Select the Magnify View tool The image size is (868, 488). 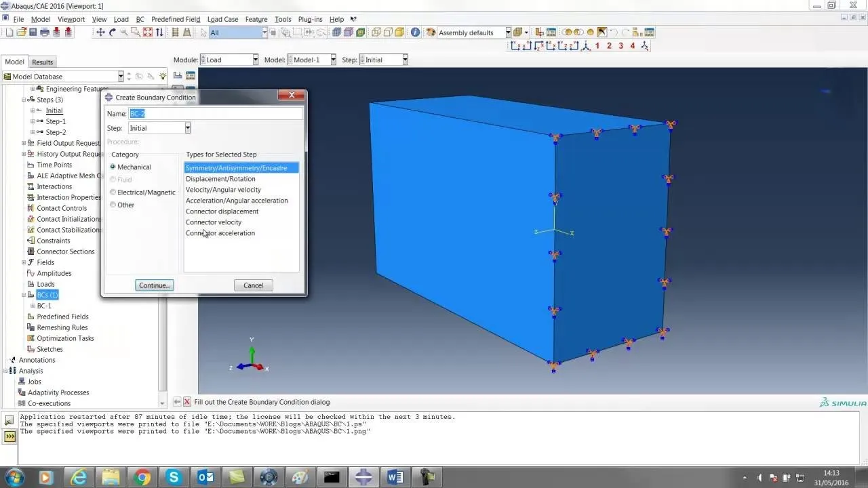(123, 33)
